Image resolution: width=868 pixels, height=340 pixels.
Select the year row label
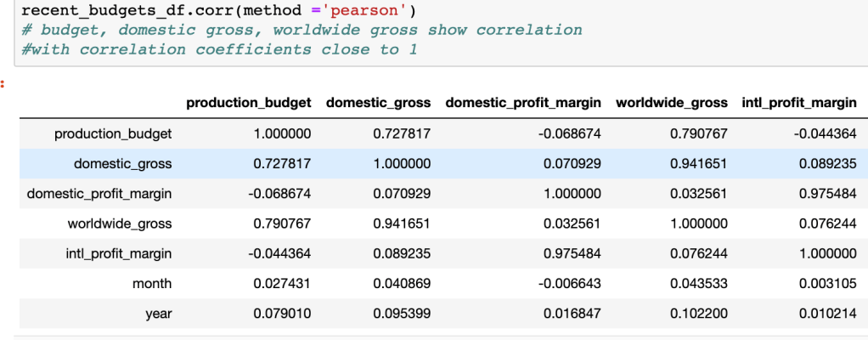pyautogui.click(x=160, y=314)
